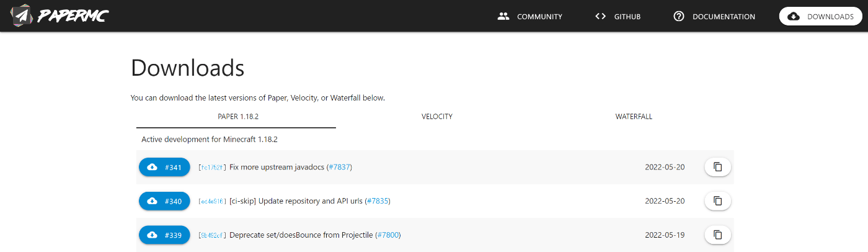Open the Documentation help link
Screen dimensions: 868x252
(x=714, y=17)
